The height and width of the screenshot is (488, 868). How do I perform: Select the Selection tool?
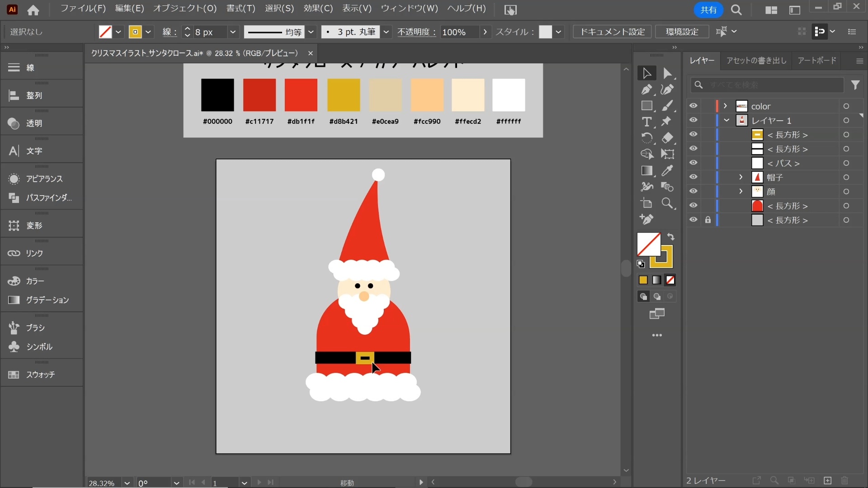pyautogui.click(x=646, y=73)
